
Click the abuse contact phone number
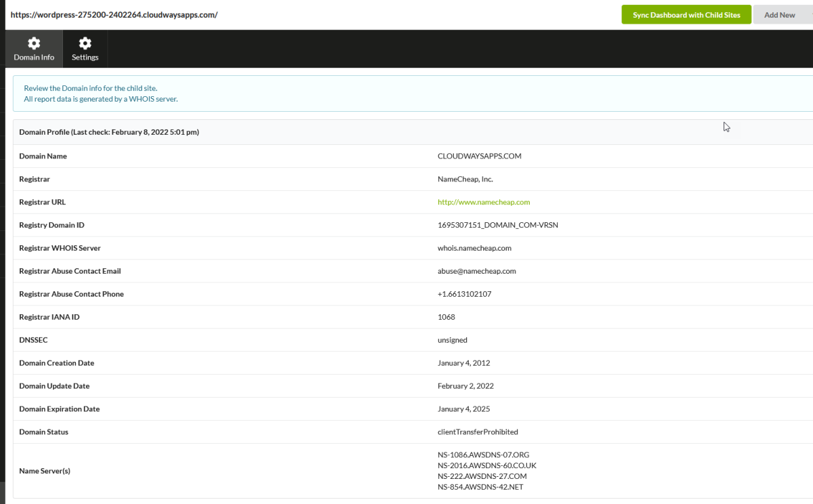coord(464,294)
